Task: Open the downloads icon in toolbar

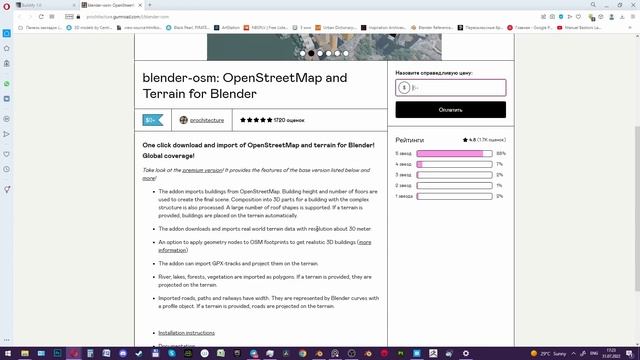Action: tap(622, 17)
